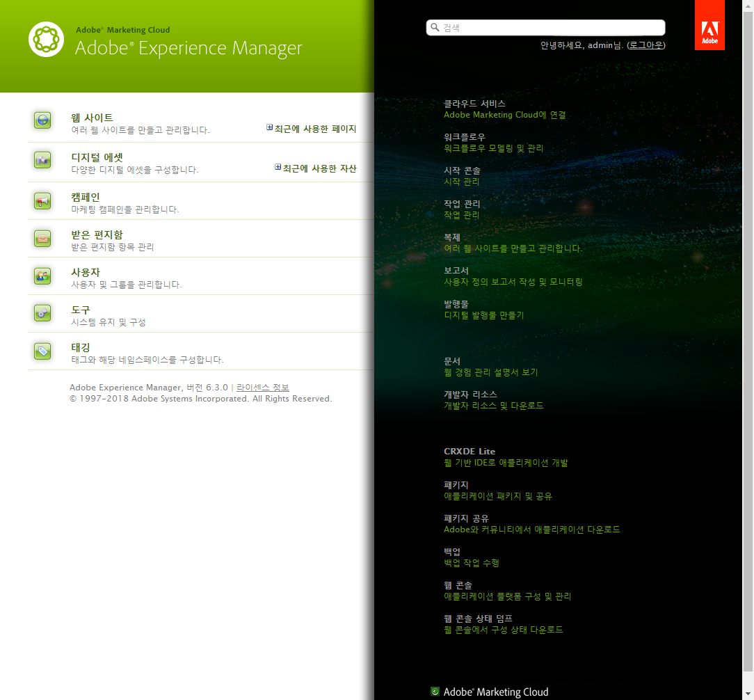Open the 캠페인 megaphone icon

[42, 200]
